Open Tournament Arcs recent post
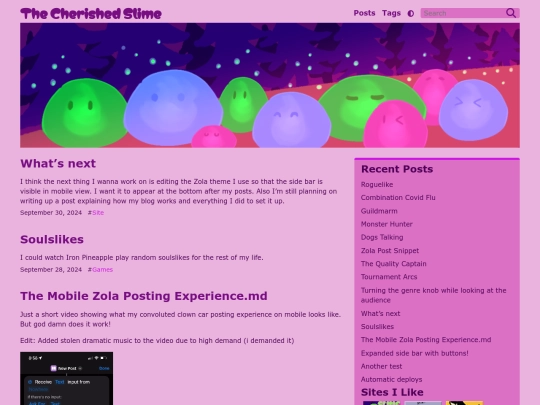 coord(389,277)
